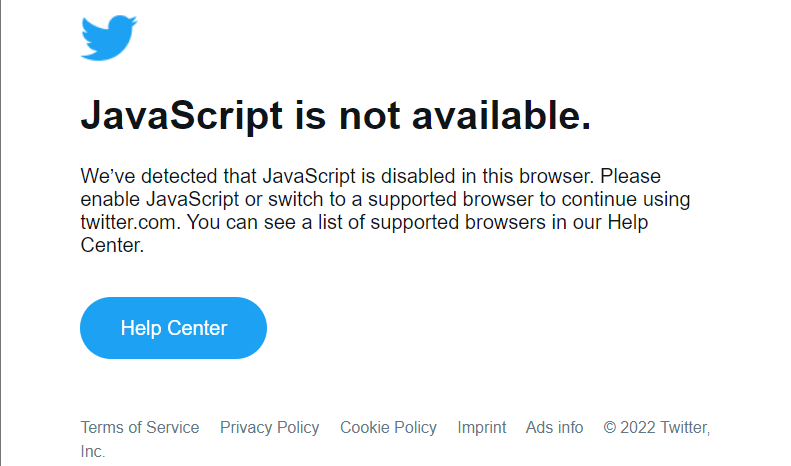
Task: Click "Inc." on the last footer line
Action: point(92,451)
